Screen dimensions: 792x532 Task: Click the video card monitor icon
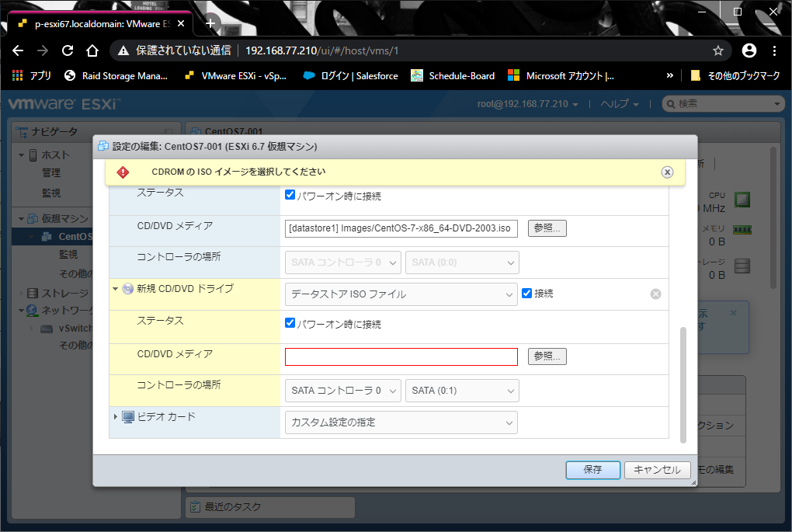[128, 417]
